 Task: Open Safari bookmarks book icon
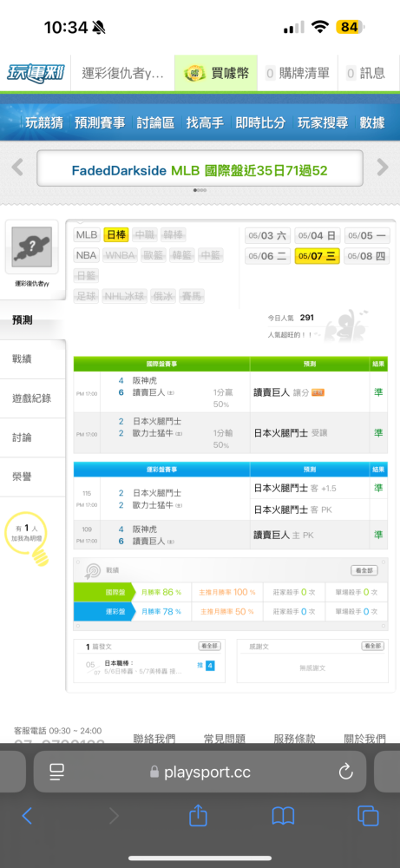[283, 816]
